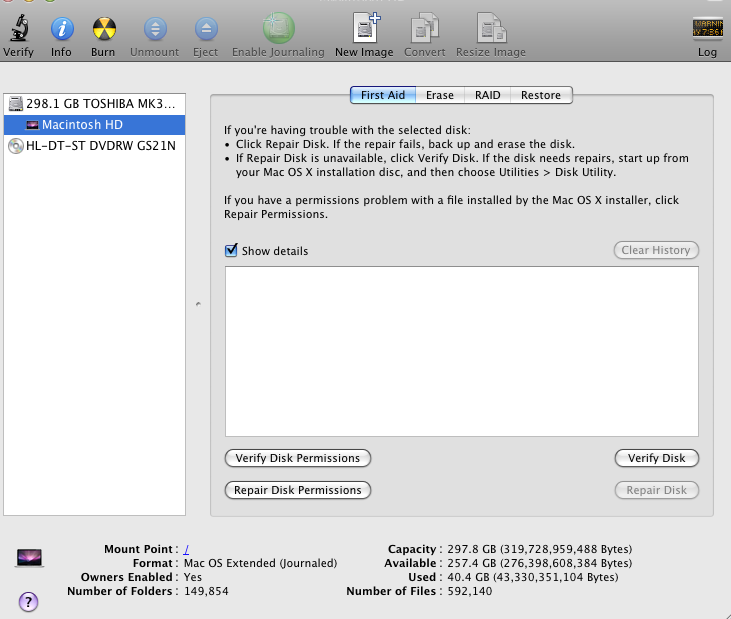This screenshot has width=731, height=619.
Task: Click the Repair Disk button
Action: pyautogui.click(x=656, y=490)
